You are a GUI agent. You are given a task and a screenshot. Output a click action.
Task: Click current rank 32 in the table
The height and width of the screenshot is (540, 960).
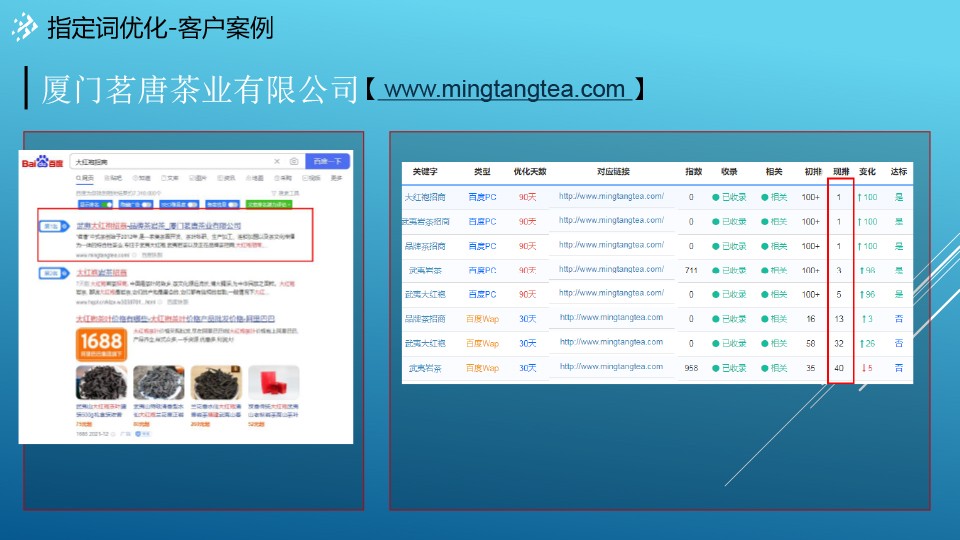click(839, 343)
